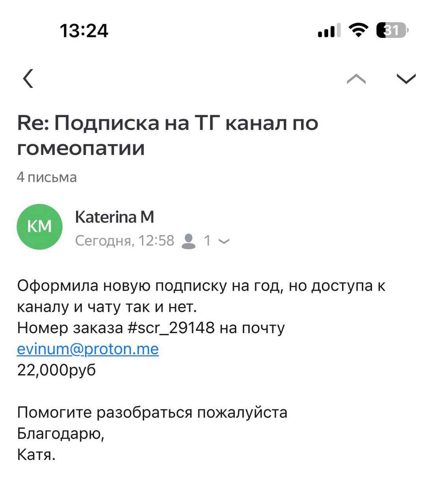448x504 pixels.
Task: Open the evinum@proton.me email link
Action: tap(88, 349)
